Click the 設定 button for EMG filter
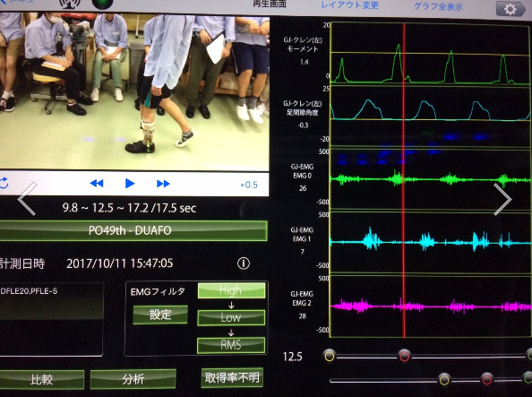The width and height of the screenshot is (532, 397). (160, 315)
